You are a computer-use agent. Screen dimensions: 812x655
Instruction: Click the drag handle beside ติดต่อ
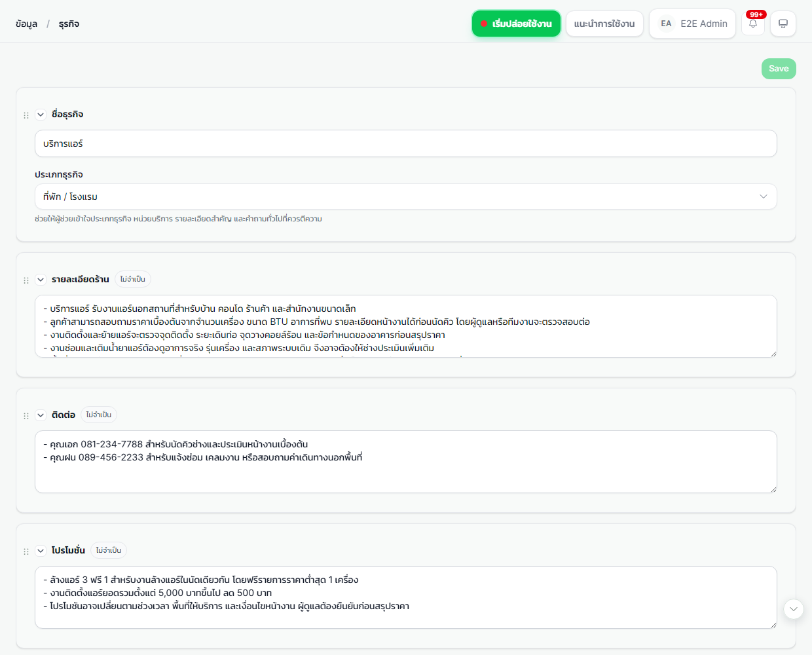point(26,416)
